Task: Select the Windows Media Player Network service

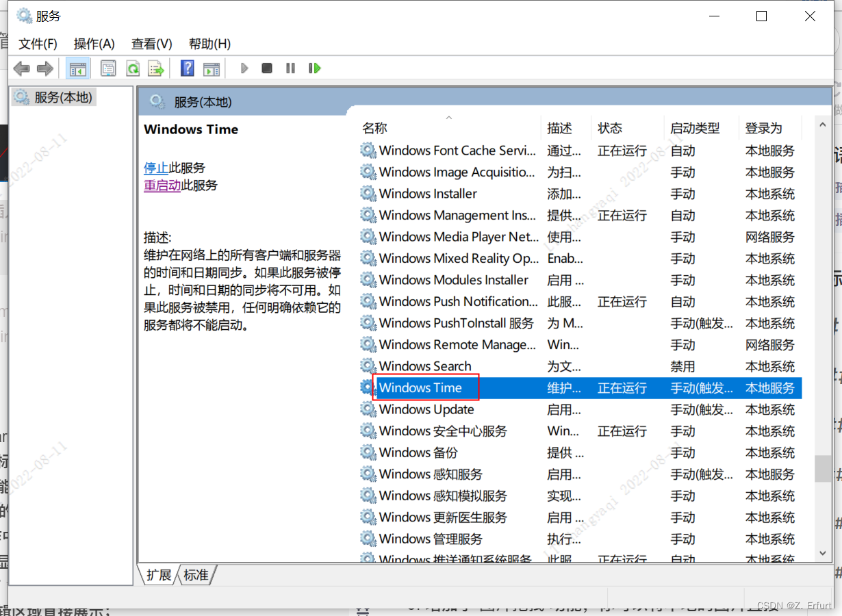Action: tap(581, 237)
